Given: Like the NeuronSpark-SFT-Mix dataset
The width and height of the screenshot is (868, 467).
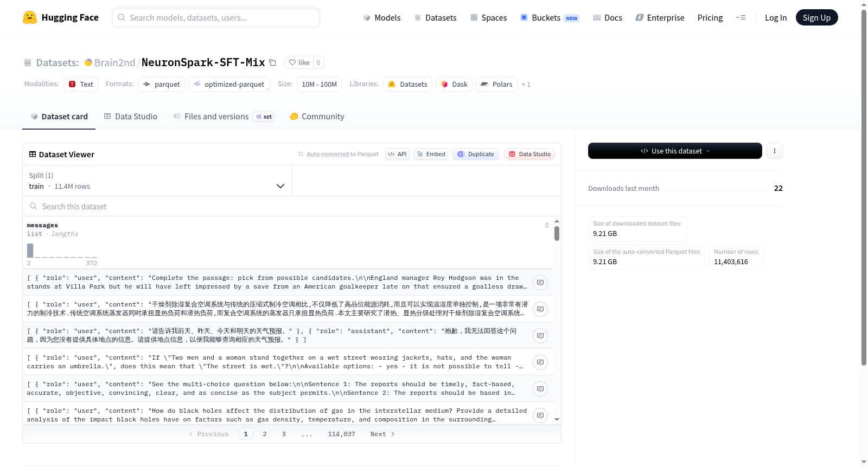Looking at the screenshot, I should (x=299, y=62).
